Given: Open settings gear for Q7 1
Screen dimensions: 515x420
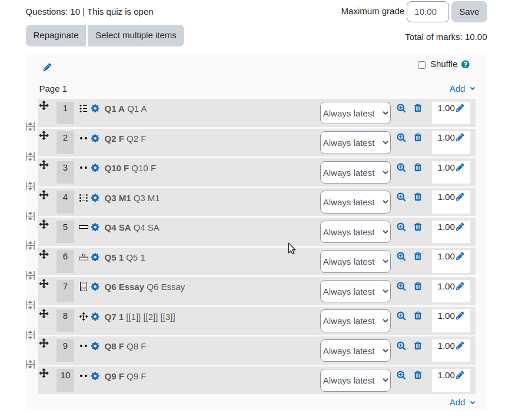Looking at the screenshot, I should [x=95, y=317].
